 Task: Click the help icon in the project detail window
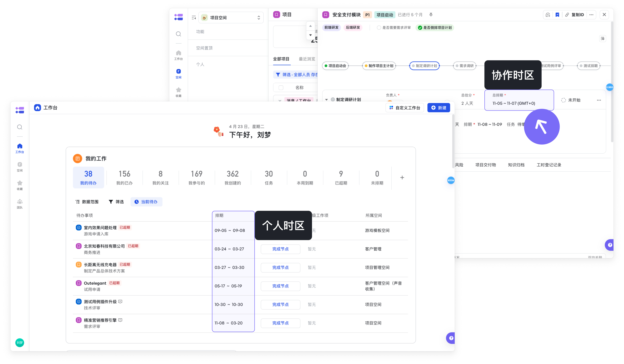pos(610,245)
